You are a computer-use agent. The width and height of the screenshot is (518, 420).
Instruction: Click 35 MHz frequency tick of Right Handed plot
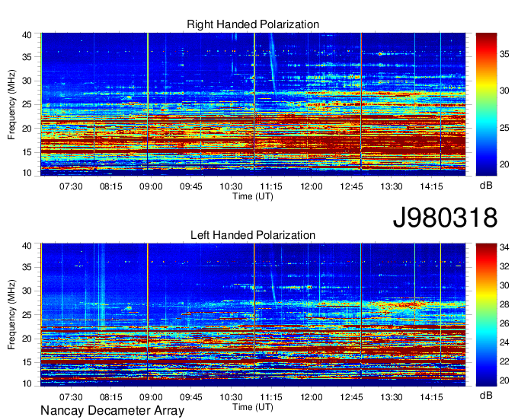27,57
